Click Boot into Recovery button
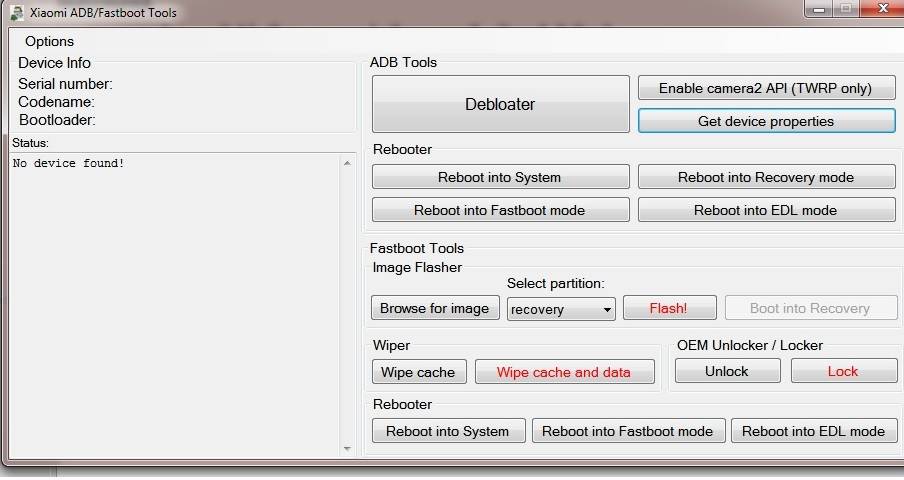The width and height of the screenshot is (904, 480). [811, 308]
